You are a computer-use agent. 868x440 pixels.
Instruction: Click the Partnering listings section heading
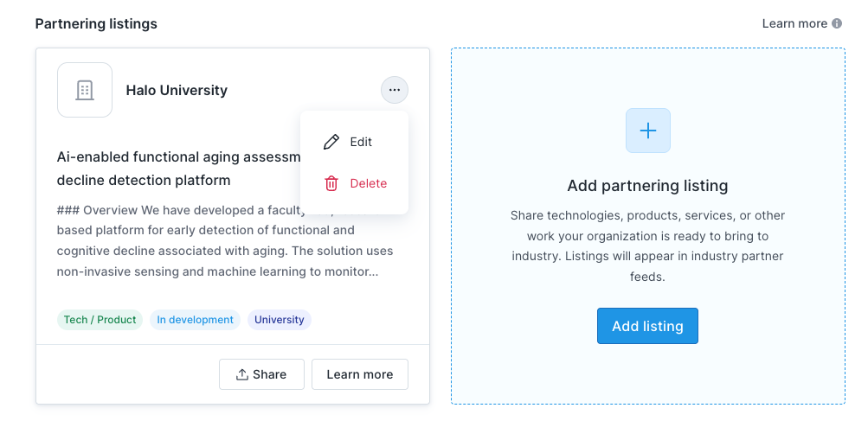(96, 23)
